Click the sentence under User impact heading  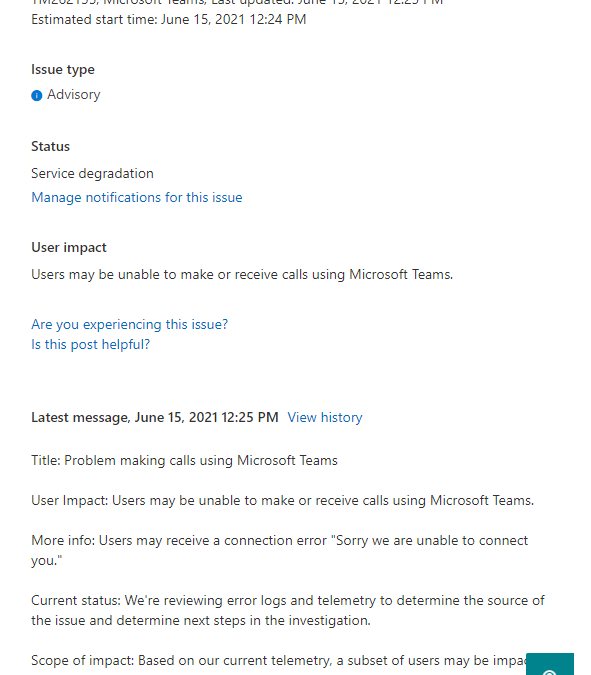(242, 274)
